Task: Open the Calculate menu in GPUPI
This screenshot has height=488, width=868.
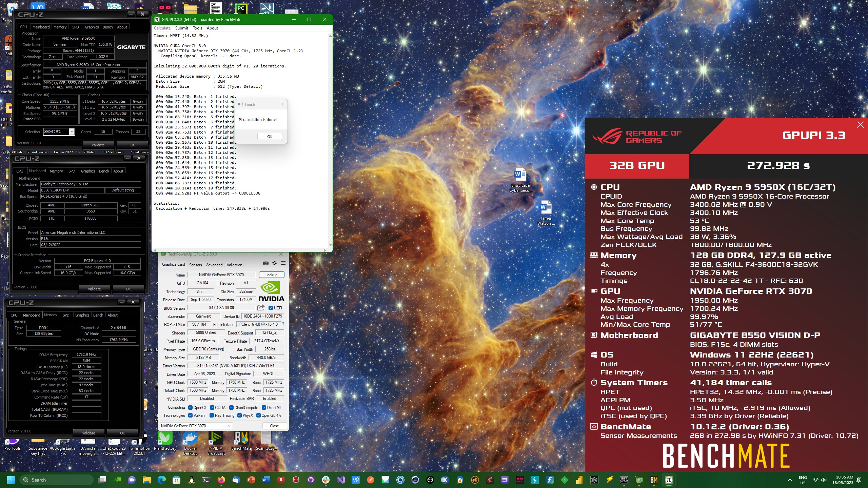Action: pyautogui.click(x=162, y=28)
